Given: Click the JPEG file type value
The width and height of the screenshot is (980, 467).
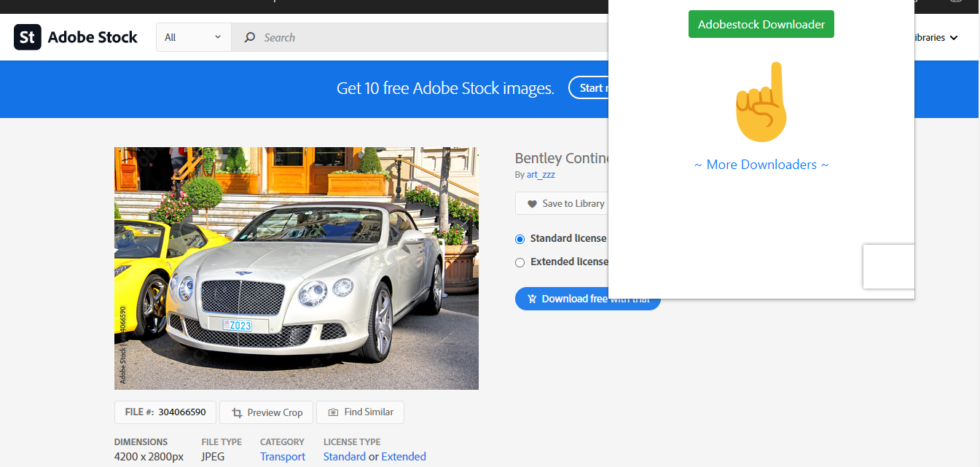Looking at the screenshot, I should (213, 457).
